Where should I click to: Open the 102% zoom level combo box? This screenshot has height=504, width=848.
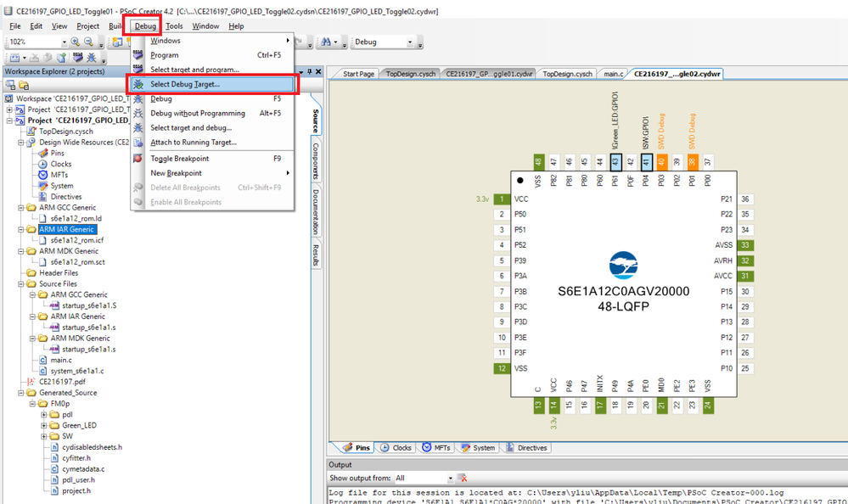(x=64, y=41)
